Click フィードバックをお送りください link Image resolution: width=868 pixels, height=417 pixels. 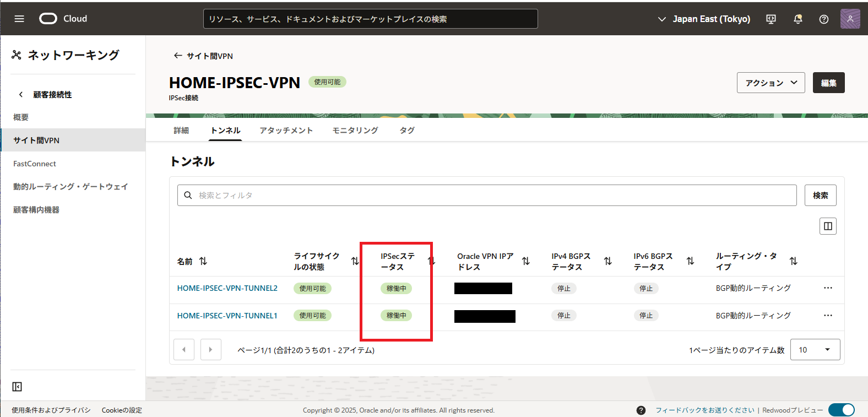705,410
